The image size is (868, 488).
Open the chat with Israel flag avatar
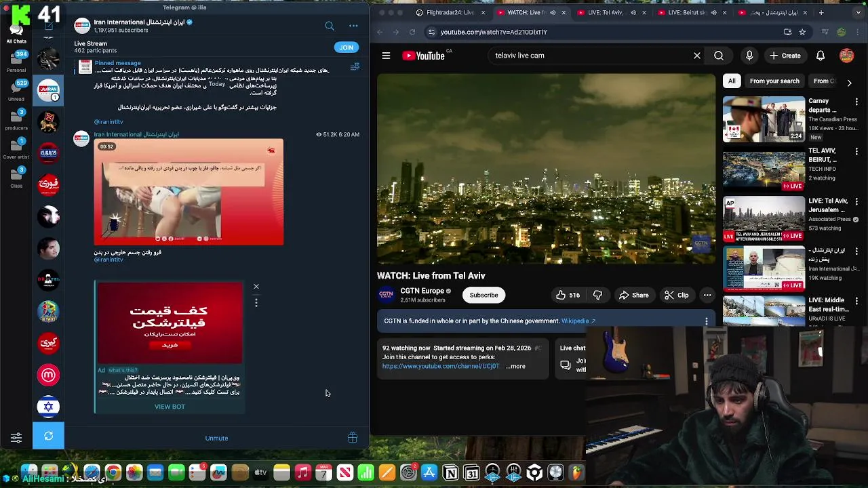[48, 407]
